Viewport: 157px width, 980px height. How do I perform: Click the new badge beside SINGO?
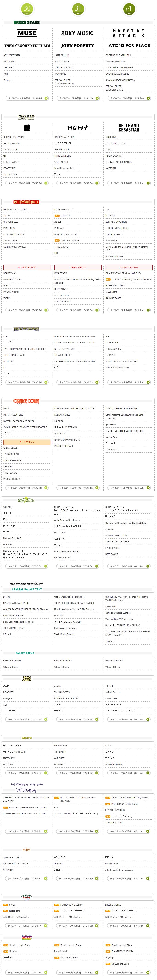tap(6, 905)
